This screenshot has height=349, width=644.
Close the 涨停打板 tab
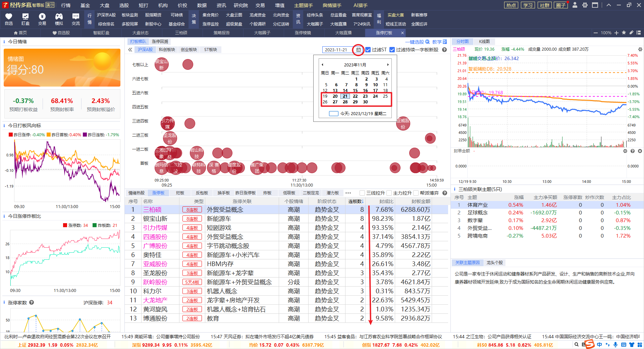point(402,33)
